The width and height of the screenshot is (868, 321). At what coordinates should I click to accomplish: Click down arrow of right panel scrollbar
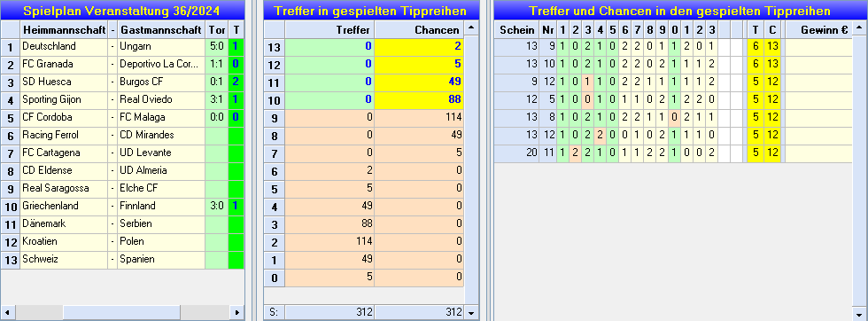tap(860, 313)
